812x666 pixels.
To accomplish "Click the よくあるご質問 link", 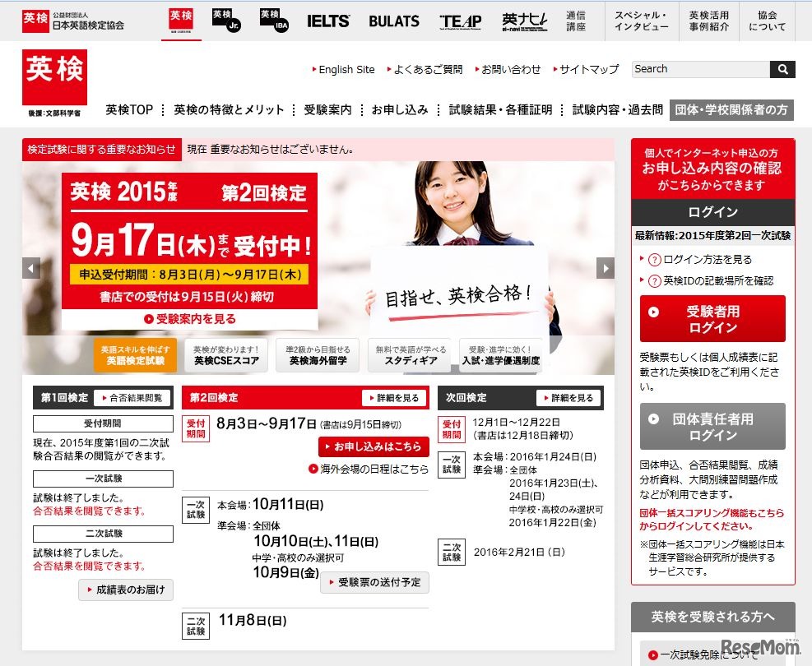I will [428, 69].
